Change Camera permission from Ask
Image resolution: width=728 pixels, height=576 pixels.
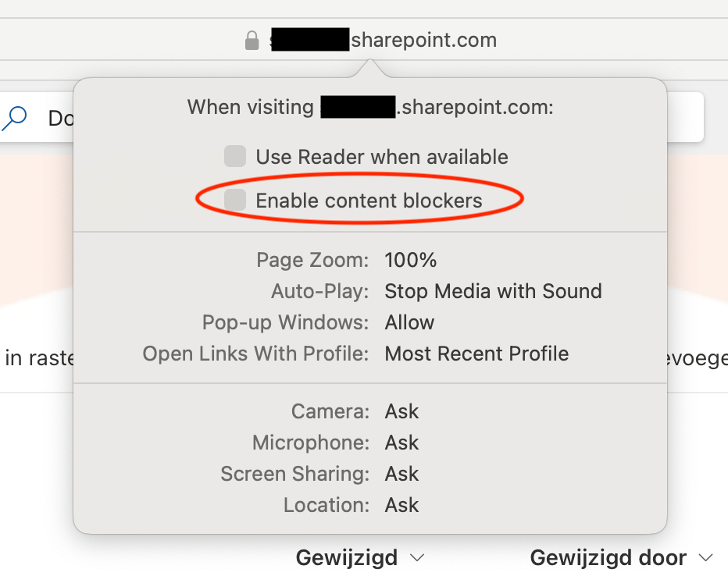pyautogui.click(x=401, y=411)
